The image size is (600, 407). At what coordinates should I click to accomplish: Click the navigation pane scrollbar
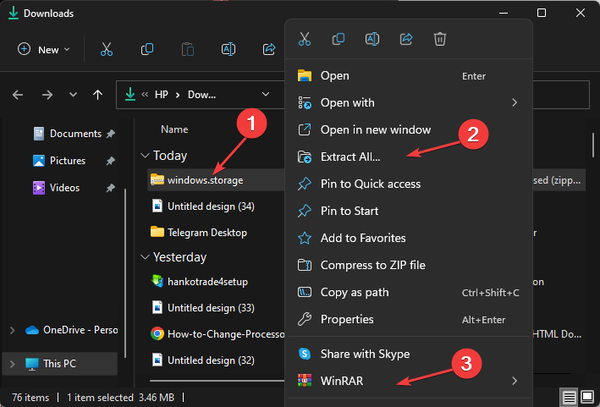pyautogui.click(x=124, y=274)
